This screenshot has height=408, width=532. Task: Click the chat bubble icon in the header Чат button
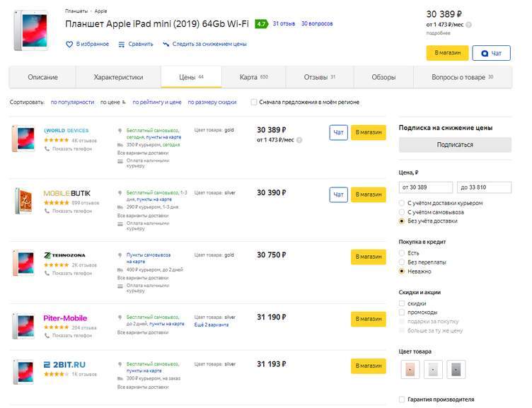[x=485, y=53]
